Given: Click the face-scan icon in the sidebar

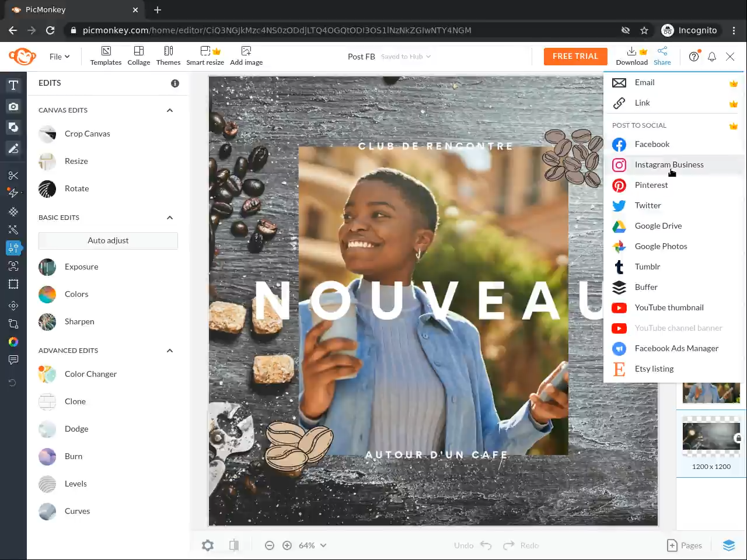Looking at the screenshot, I should click(x=13, y=266).
